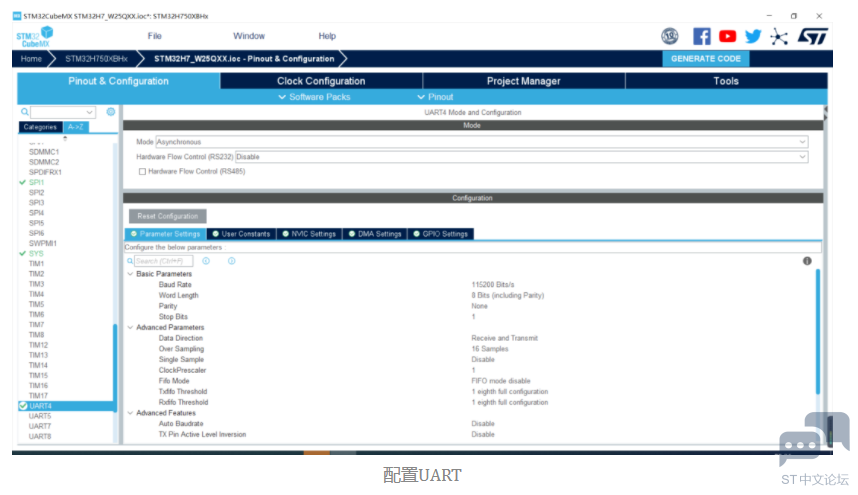Switch peripheral list to A->Z view
This screenshot has width=858, height=495.
[76, 127]
